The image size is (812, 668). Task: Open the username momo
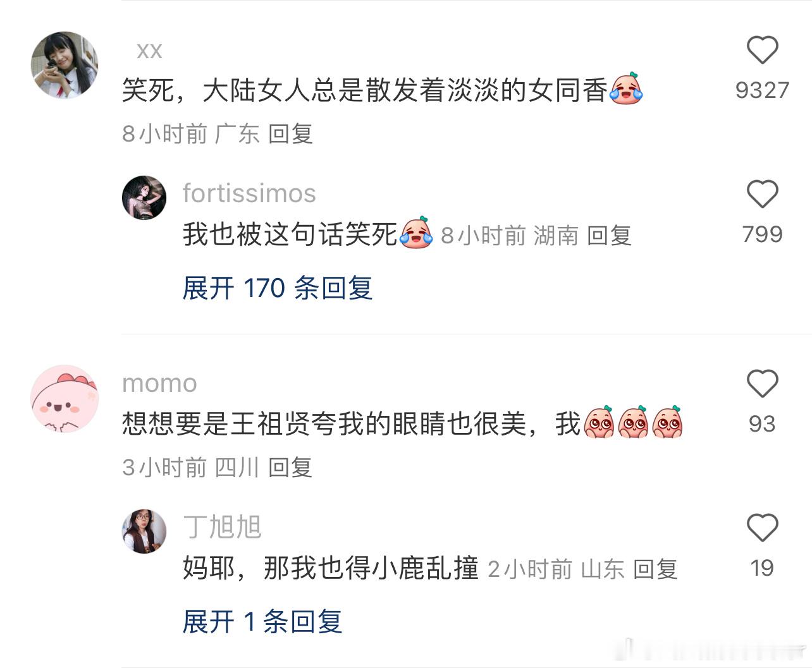tap(159, 383)
